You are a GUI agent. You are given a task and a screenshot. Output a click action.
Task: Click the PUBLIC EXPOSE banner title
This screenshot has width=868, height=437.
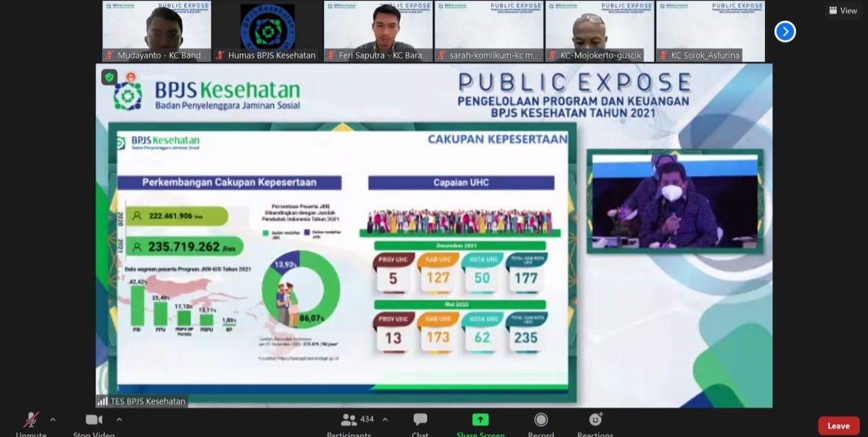(574, 83)
